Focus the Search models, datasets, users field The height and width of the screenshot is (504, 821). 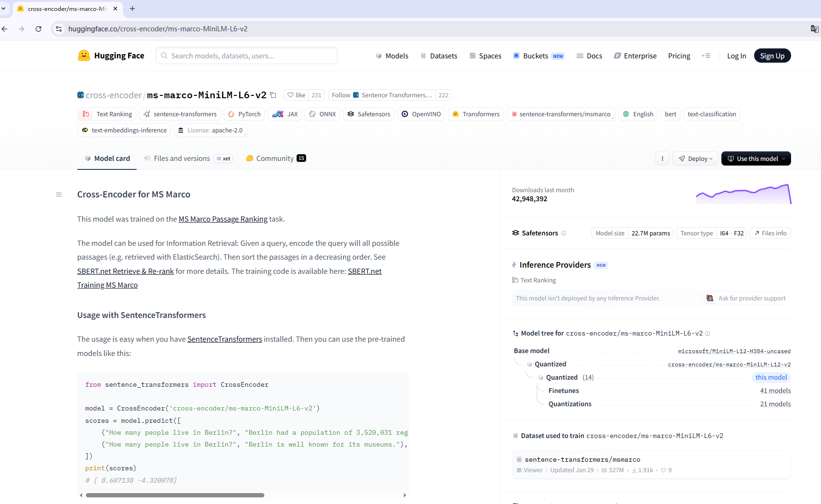click(x=247, y=56)
